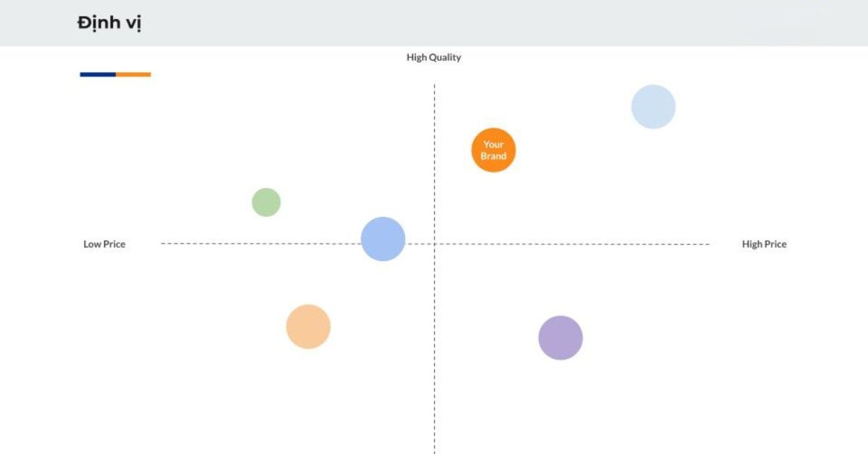Viewport: 868px width, 454px height.
Task: Click the High Quality axis label
Action: point(434,57)
